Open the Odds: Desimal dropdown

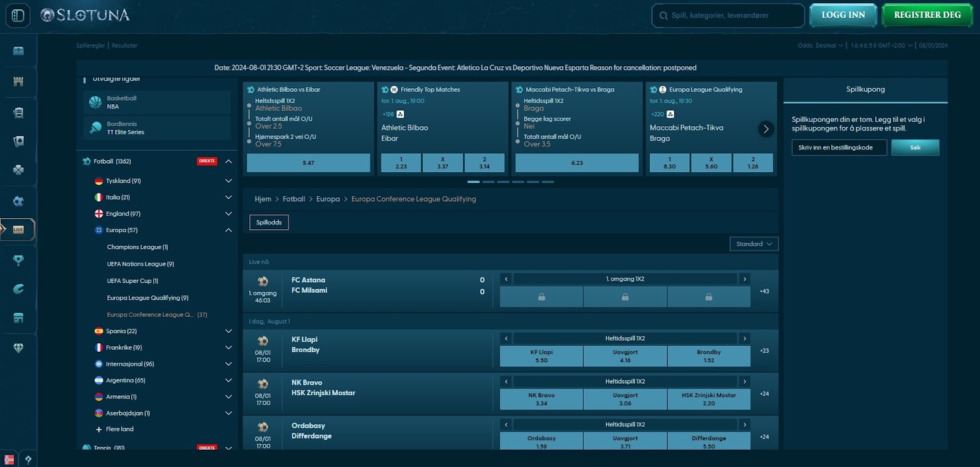(x=821, y=45)
